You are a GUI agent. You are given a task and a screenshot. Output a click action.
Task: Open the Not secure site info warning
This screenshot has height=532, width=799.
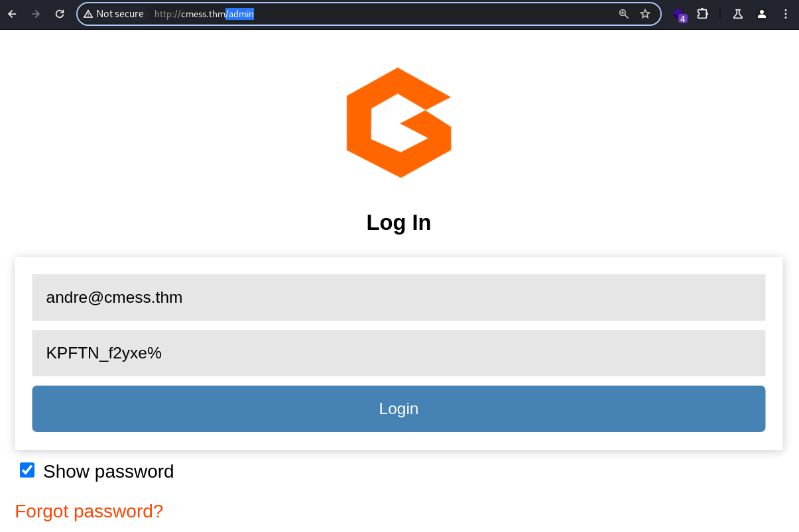[113, 14]
